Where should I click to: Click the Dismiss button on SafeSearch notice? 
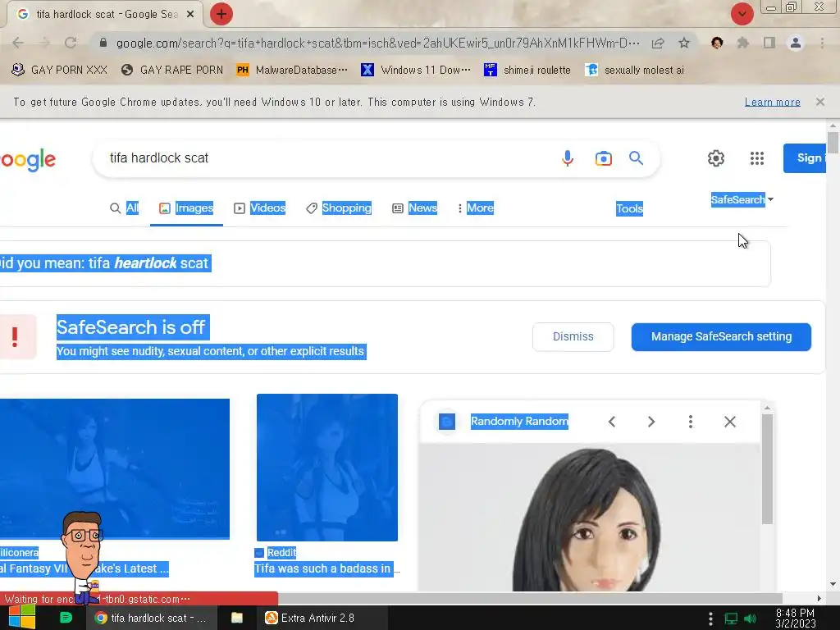tap(573, 337)
